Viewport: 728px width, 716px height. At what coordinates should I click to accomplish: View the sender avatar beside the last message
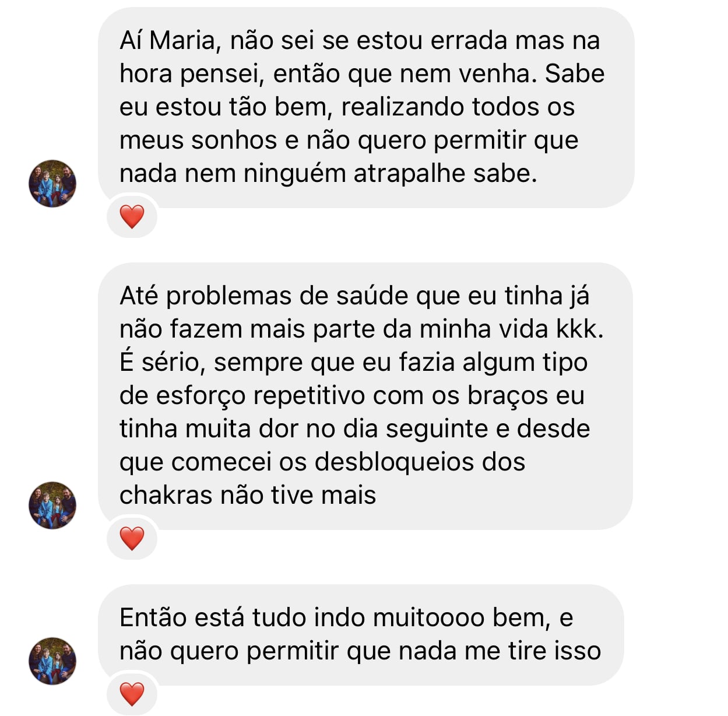pyautogui.click(x=52, y=661)
